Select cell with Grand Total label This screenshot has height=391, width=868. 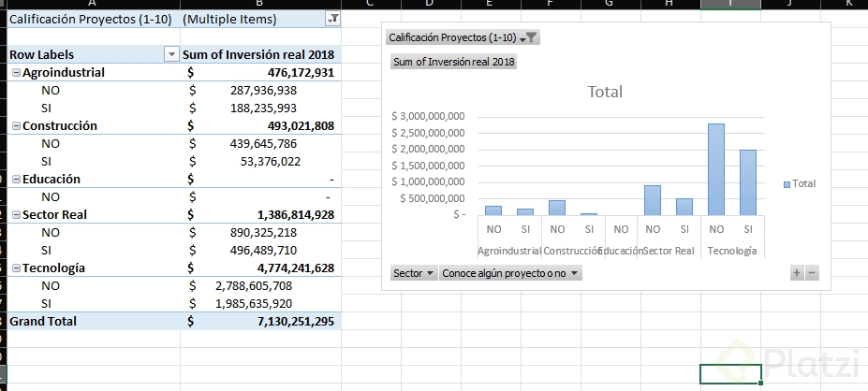tap(94, 322)
